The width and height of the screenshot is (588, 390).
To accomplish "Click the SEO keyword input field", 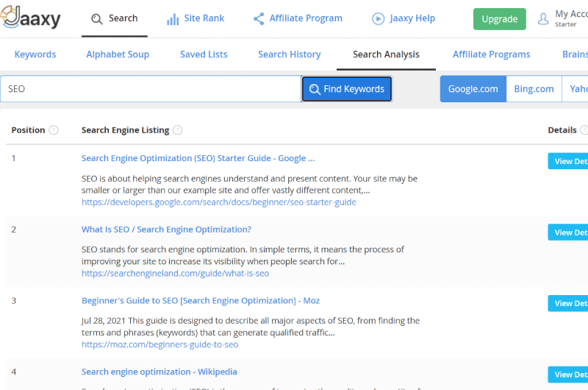I will 151,89.
